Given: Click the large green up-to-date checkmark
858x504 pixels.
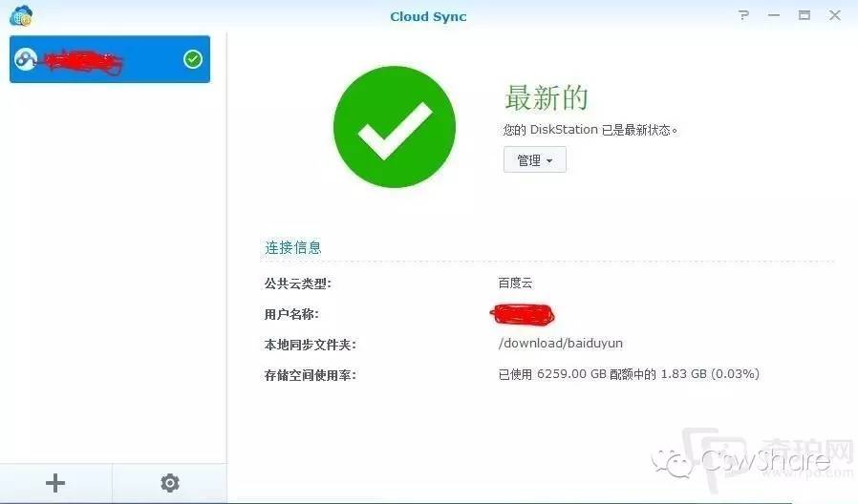Looking at the screenshot, I should 395,127.
